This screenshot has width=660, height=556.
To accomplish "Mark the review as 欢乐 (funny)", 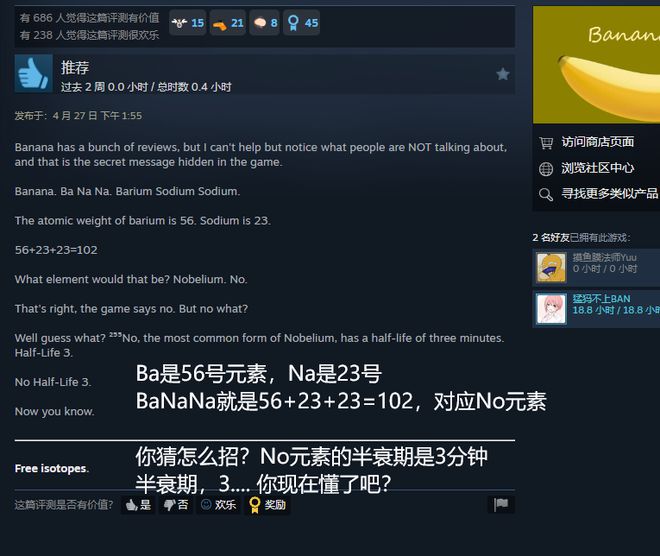I will click(x=218, y=505).
